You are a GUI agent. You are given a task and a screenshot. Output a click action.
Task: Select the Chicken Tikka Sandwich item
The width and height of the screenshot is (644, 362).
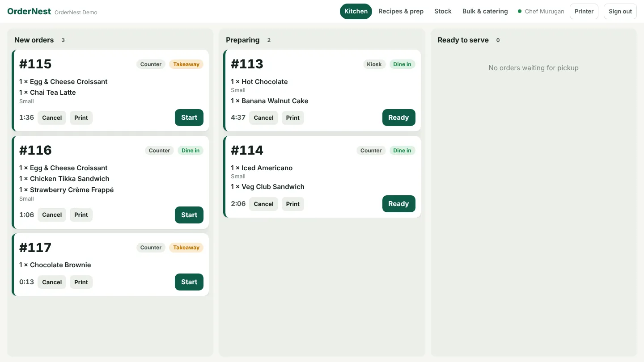pos(64,179)
